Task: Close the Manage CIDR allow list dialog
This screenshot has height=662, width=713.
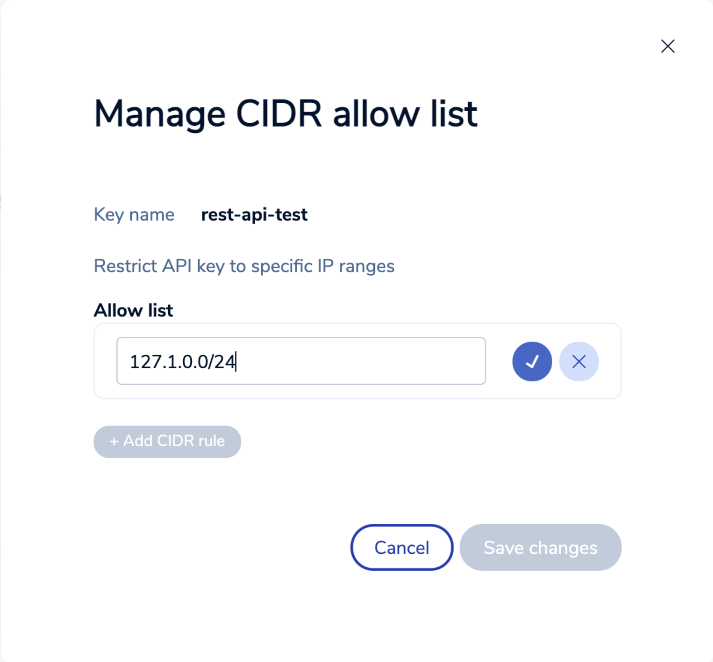Action: [x=668, y=46]
